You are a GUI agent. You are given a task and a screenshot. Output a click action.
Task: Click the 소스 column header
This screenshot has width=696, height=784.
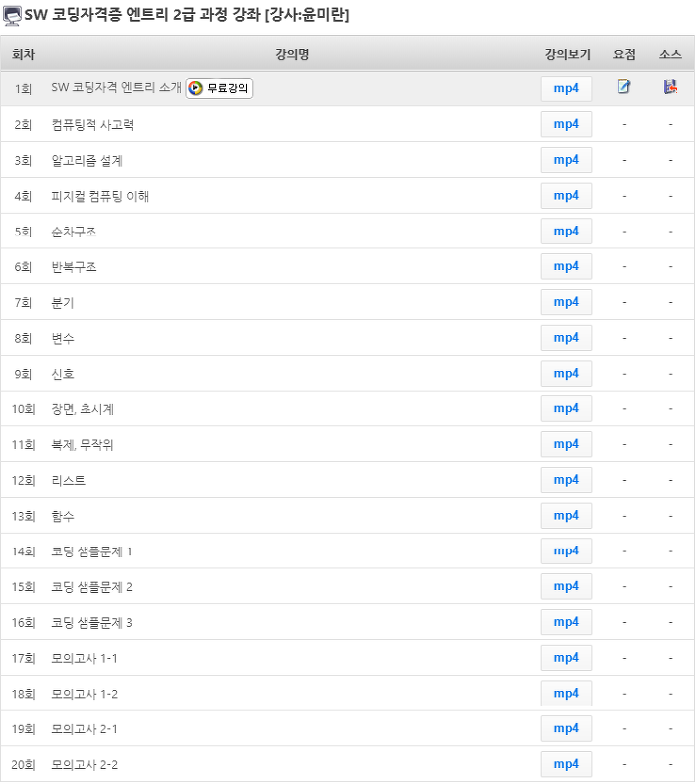point(670,54)
